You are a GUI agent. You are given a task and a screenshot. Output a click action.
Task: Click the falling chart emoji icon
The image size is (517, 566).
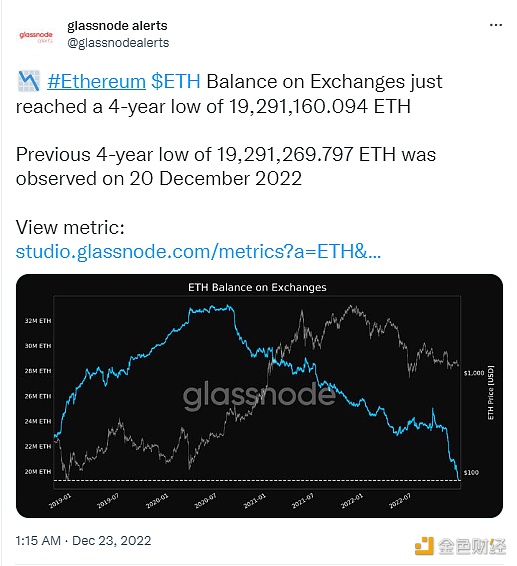click(x=29, y=81)
